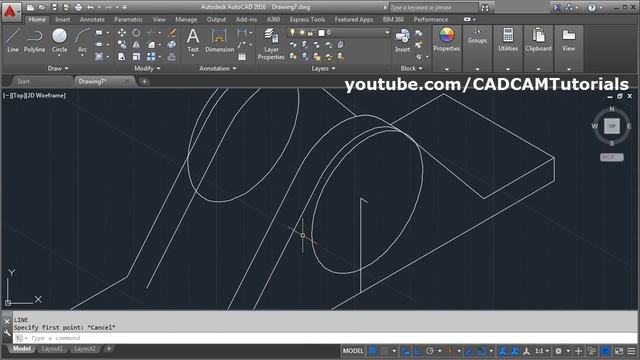Screen dimensions: 640x360
Task: Select the Polyline tool
Action: [x=34, y=41]
